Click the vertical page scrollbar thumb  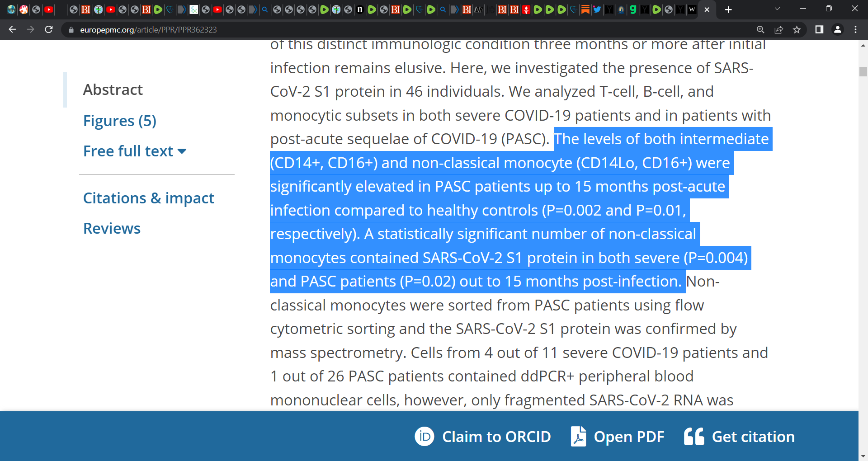(x=863, y=71)
